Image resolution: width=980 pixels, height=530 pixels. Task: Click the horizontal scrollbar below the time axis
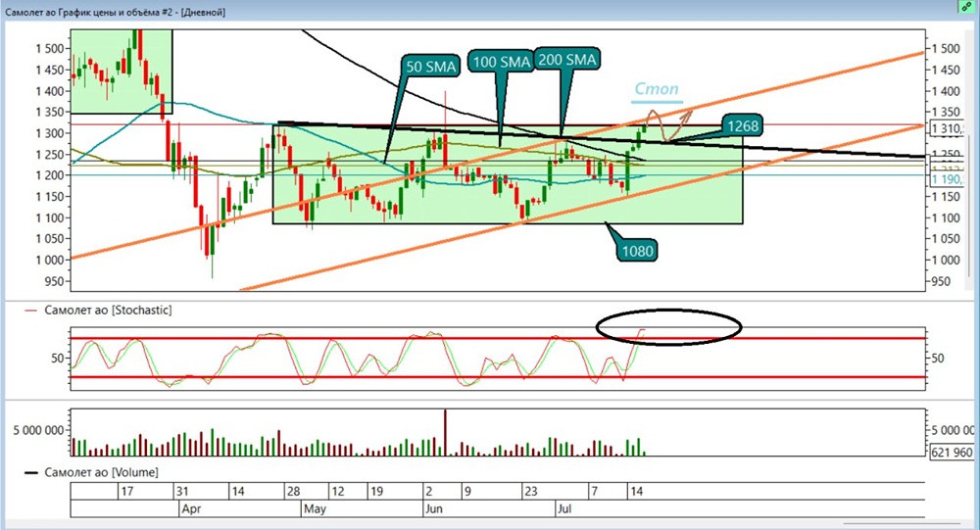click(x=901, y=523)
